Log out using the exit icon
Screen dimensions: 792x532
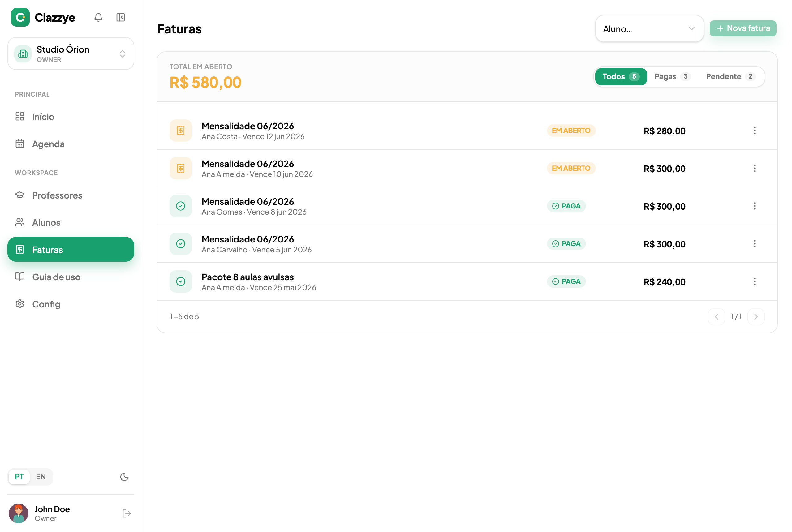pos(127,513)
